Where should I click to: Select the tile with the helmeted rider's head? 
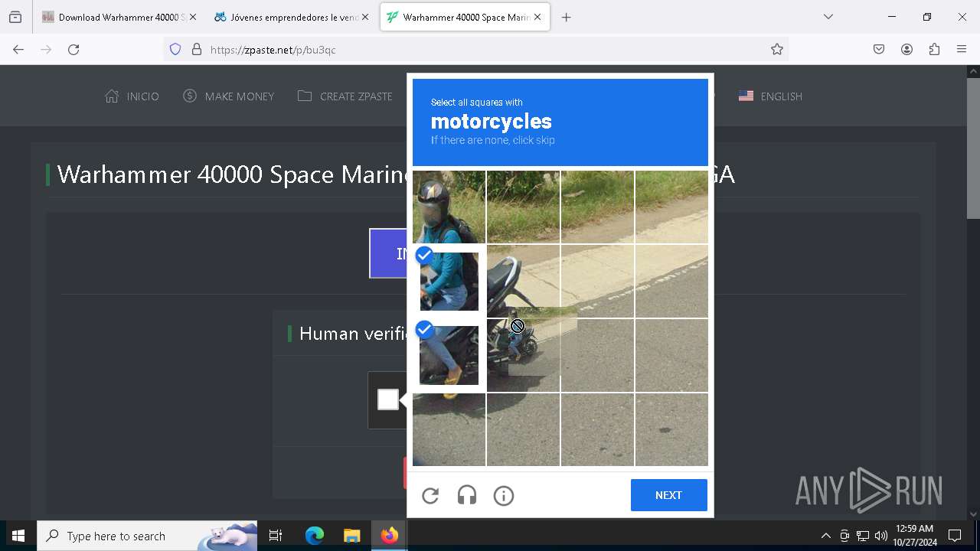tap(449, 207)
